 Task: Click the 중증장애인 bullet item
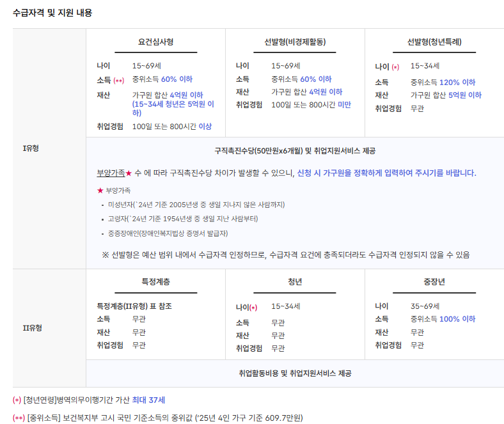pyautogui.click(x=168, y=233)
